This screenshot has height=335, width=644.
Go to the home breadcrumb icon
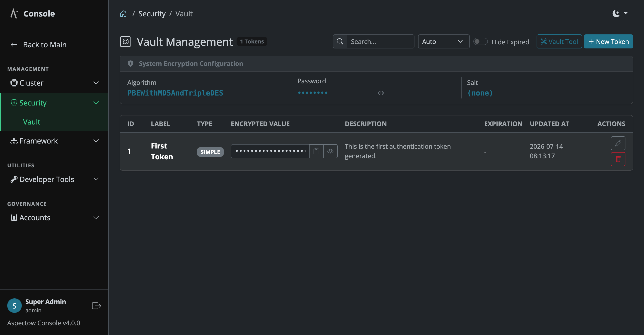pyautogui.click(x=123, y=14)
